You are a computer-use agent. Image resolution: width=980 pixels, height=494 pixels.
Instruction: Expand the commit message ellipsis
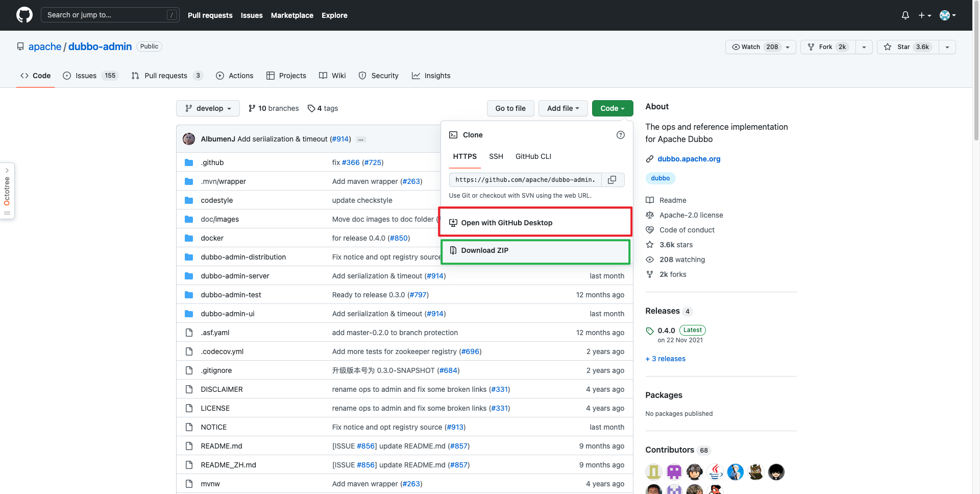(361, 139)
